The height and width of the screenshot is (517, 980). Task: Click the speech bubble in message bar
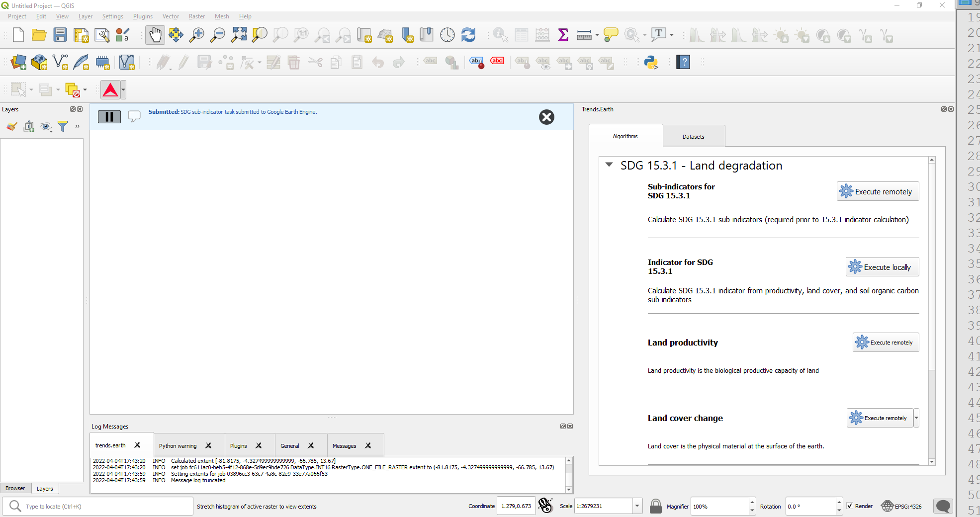coord(134,117)
